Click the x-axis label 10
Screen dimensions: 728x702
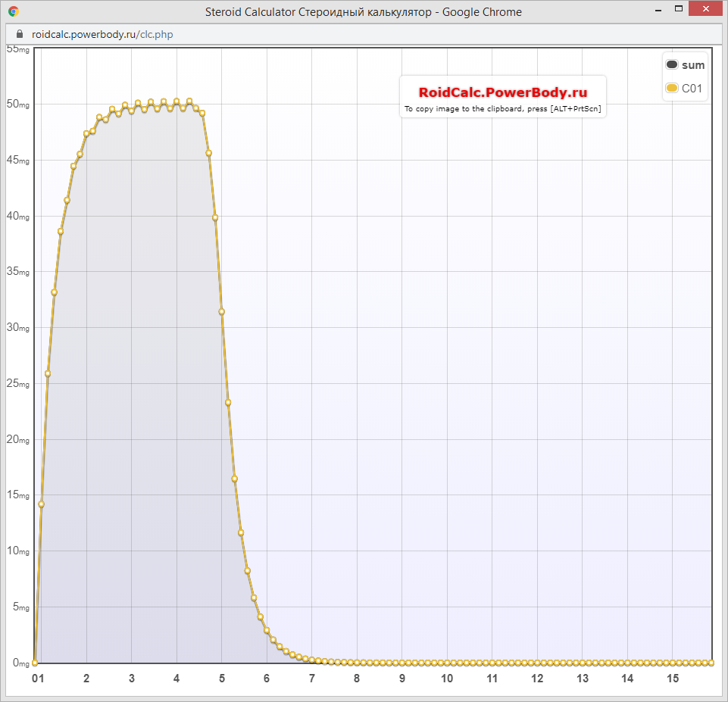tap(447, 679)
